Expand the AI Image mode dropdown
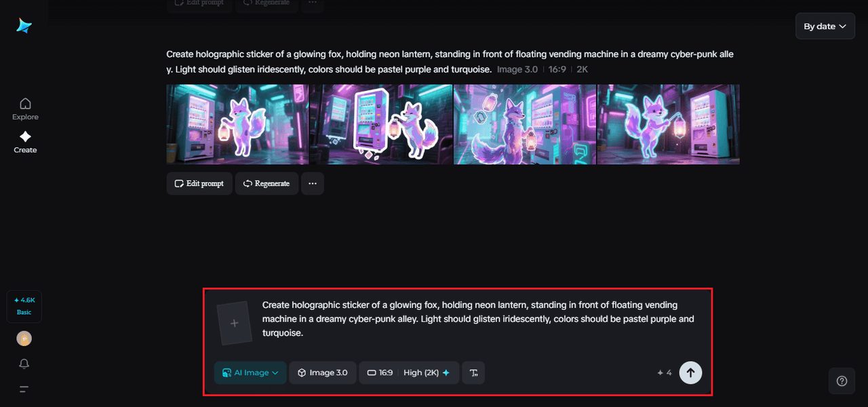 (250, 372)
